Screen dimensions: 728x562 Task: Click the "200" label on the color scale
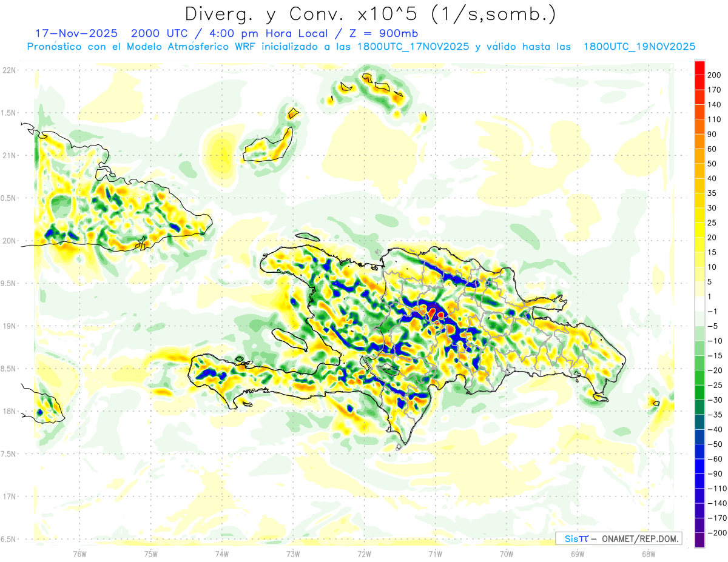coord(715,75)
